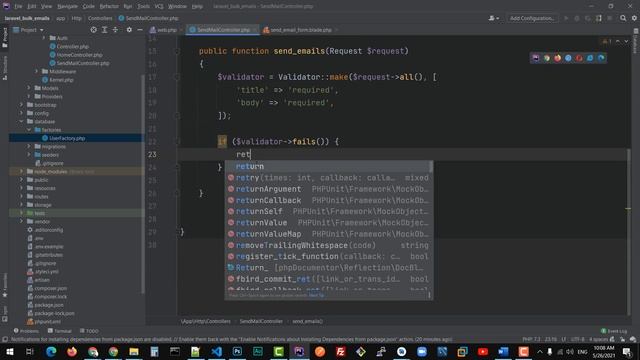Click the Project panel vertical scrollbar

pos(142,184)
